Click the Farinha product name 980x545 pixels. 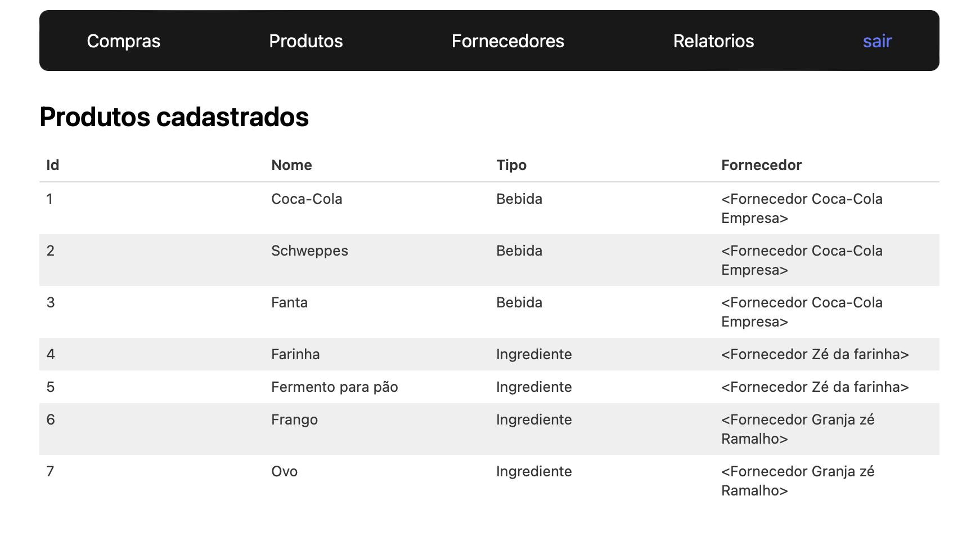point(295,354)
